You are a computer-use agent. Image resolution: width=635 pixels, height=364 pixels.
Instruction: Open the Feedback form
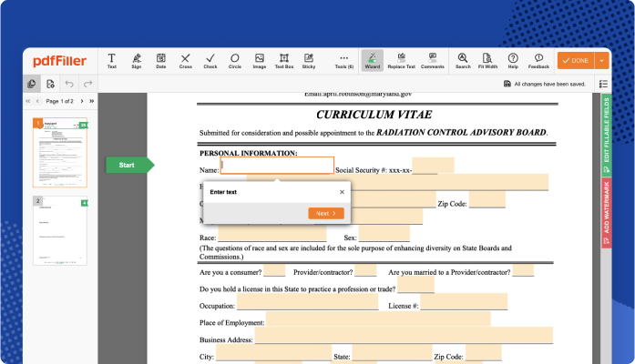pos(538,61)
